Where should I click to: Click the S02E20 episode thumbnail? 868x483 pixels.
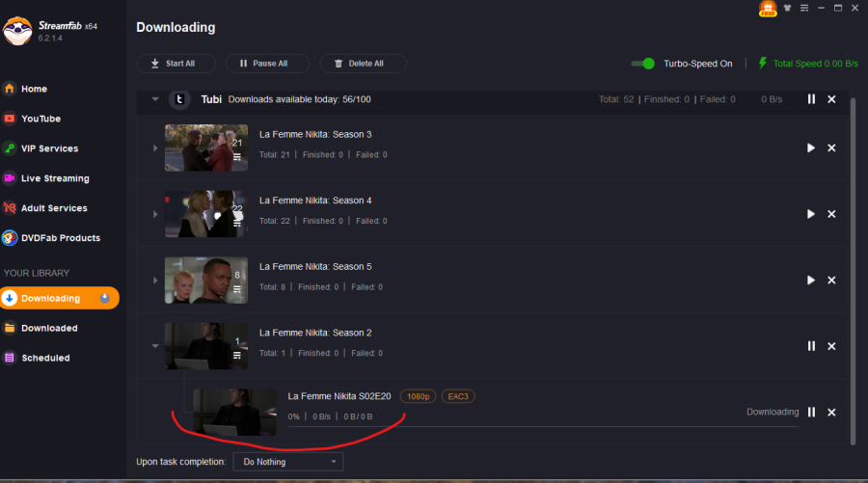(x=234, y=413)
